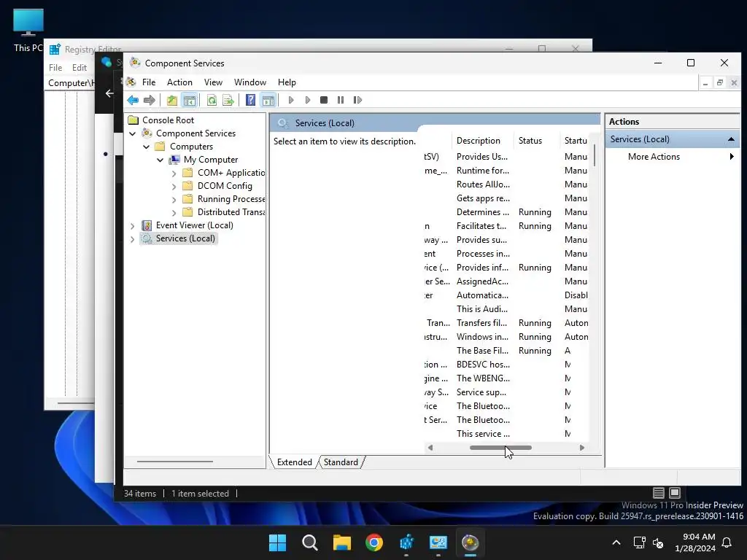This screenshot has height=560, width=747.
Task: Open Help via the question mark icon
Action: point(251,100)
